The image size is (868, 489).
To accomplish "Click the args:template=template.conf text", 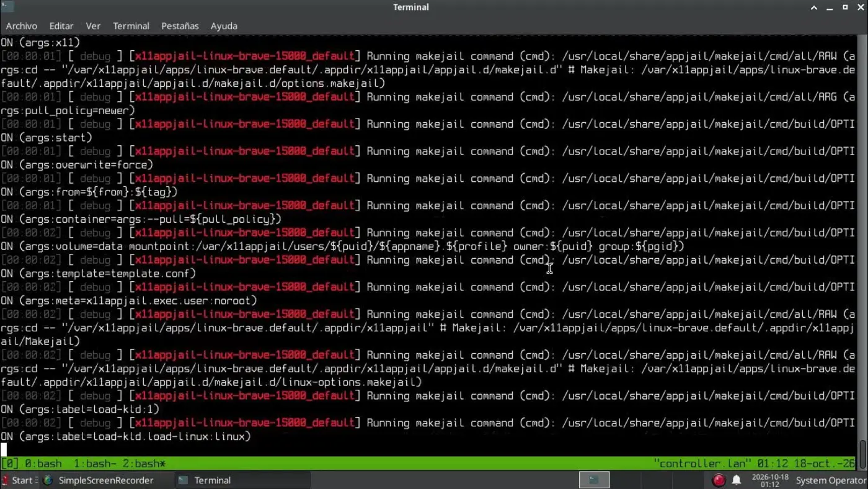I will point(107,274).
